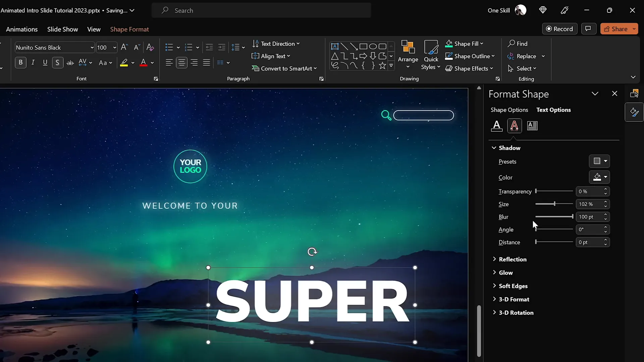Image resolution: width=644 pixels, height=362 pixels.
Task: Select Align Right paragraph button
Action: coord(194,62)
